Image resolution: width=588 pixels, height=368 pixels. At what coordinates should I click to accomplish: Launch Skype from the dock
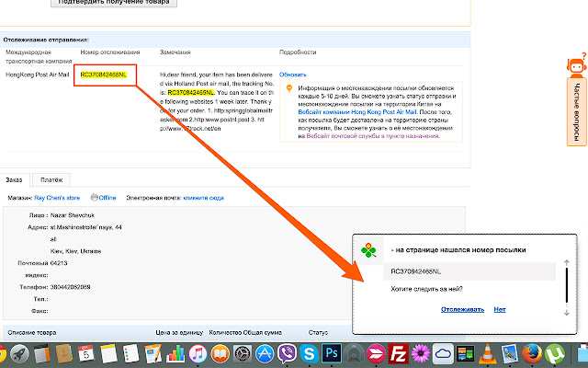pos(309,353)
